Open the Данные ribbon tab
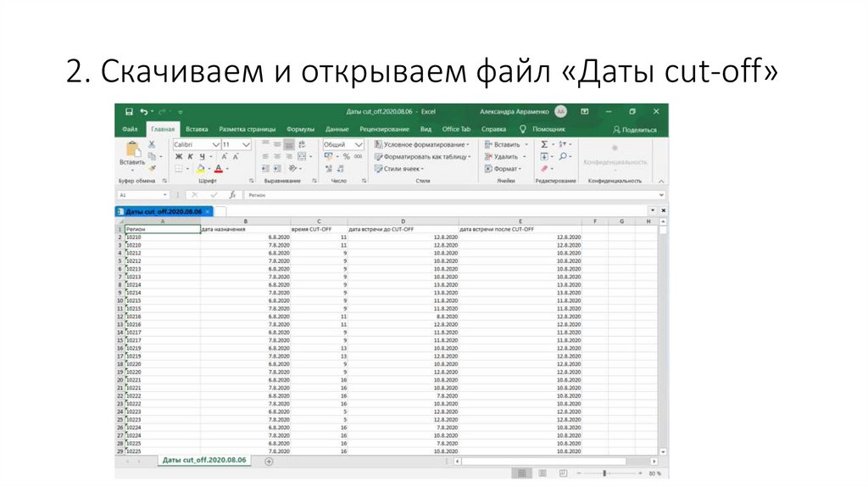Viewport: 868px width, 487px height. (x=337, y=129)
